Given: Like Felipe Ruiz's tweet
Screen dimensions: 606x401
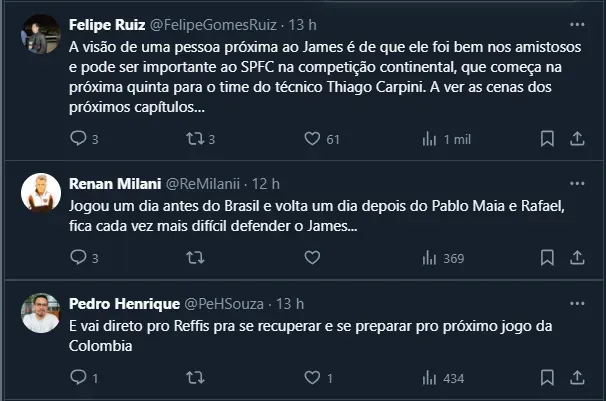Looking at the screenshot, I should (311, 139).
